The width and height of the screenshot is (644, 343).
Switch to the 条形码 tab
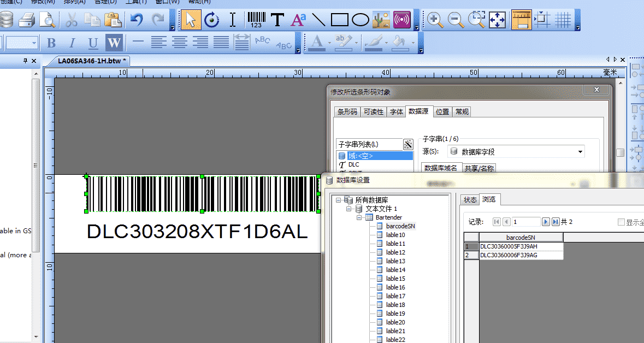(x=347, y=112)
